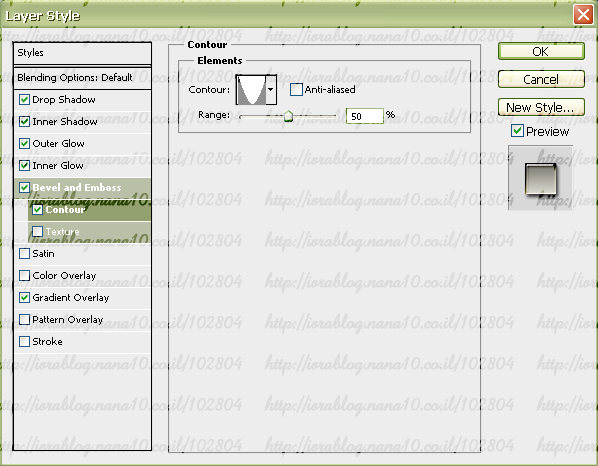This screenshot has width=598, height=466.
Task: Click the Range slider handle
Action: click(288, 116)
